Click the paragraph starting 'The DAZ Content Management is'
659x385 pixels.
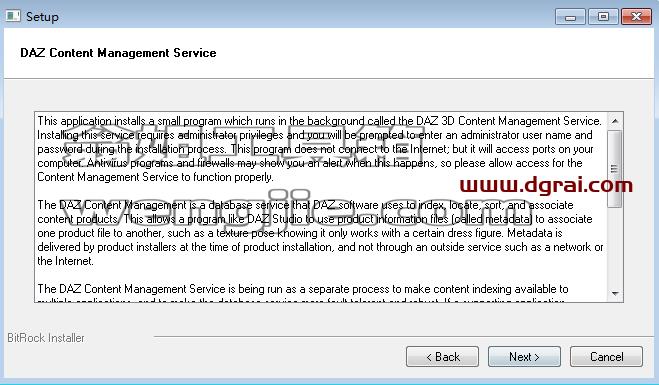(x=320, y=233)
